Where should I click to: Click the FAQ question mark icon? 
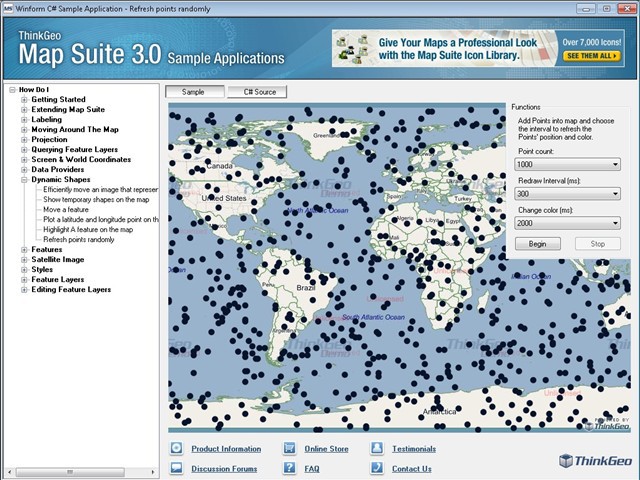pos(289,468)
